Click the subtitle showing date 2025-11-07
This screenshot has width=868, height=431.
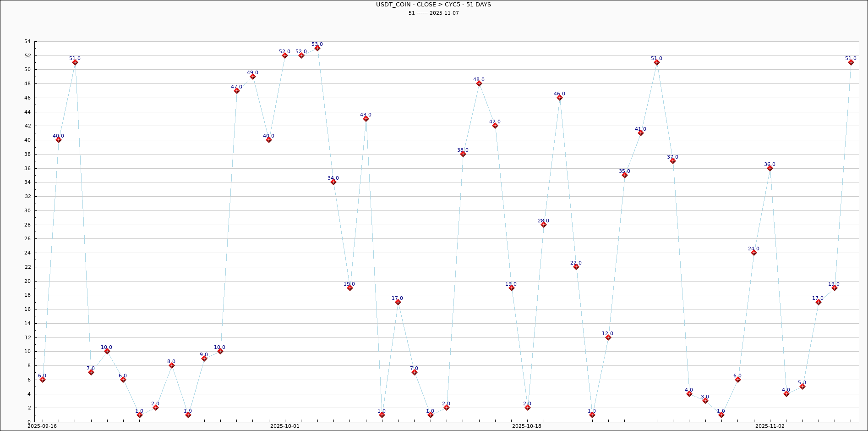click(433, 13)
